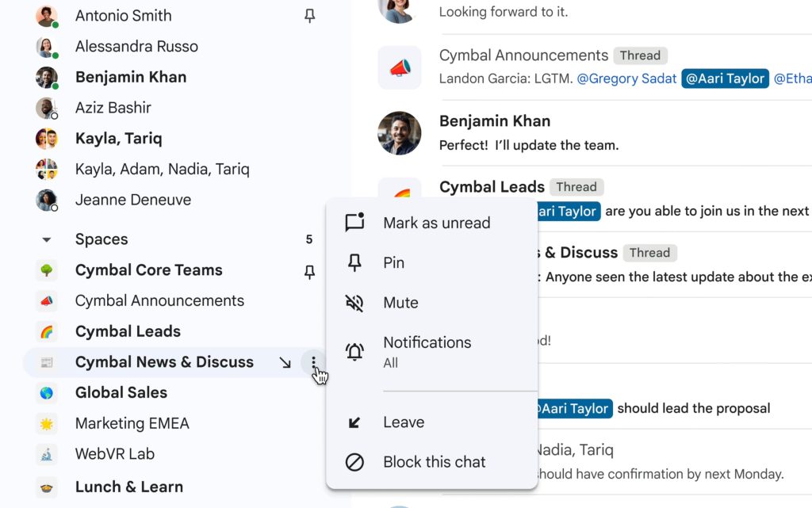
Task: Click Benjamin Khan's avatar in the message list
Action: (x=400, y=133)
